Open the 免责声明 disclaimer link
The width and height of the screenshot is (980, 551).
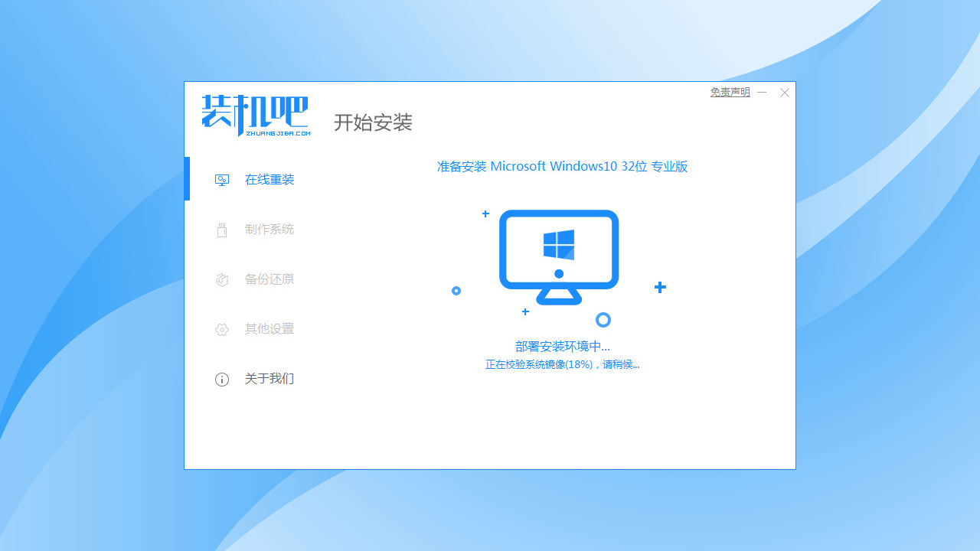[730, 91]
